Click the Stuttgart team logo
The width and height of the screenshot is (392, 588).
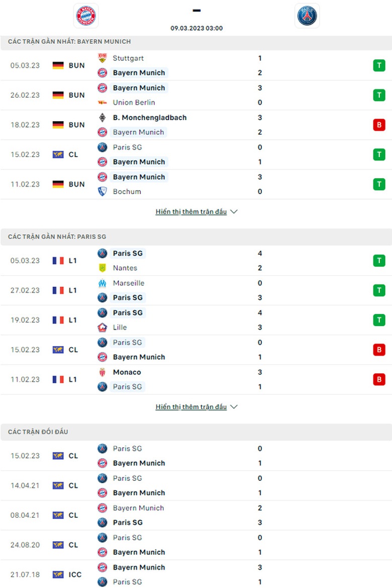[x=102, y=58]
